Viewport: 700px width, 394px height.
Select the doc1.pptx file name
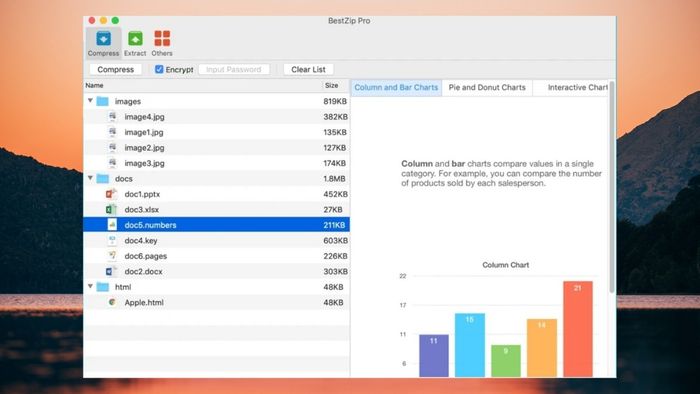(142, 194)
